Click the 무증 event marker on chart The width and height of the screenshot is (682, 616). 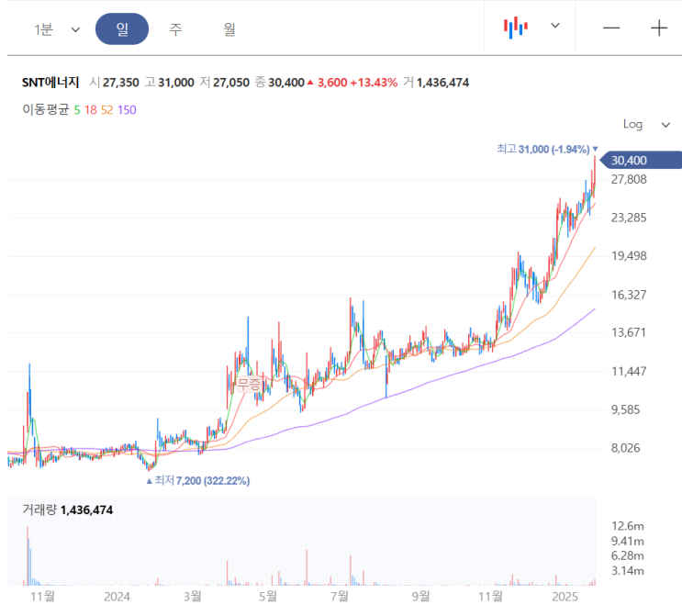click(x=250, y=384)
